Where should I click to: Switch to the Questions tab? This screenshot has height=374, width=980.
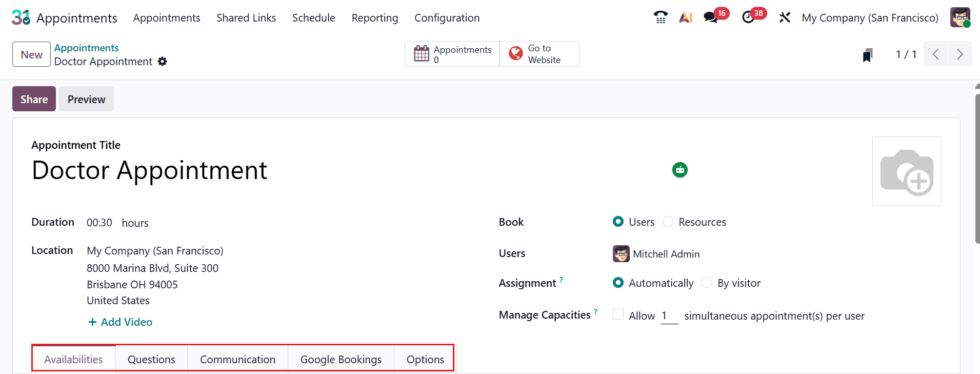click(151, 359)
